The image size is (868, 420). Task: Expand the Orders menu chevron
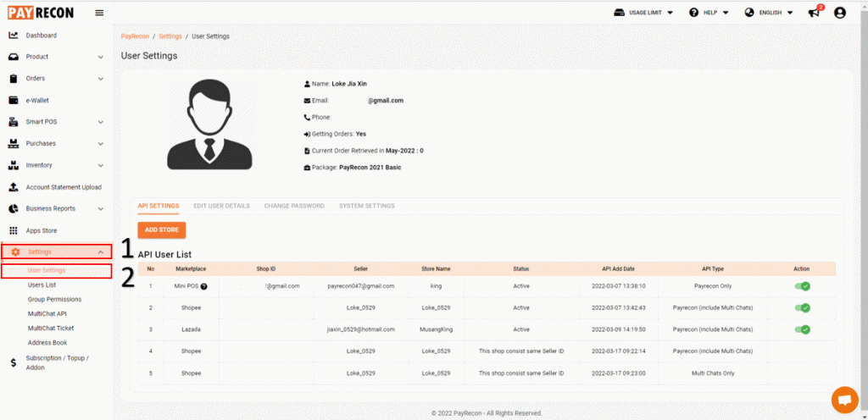[x=101, y=79]
